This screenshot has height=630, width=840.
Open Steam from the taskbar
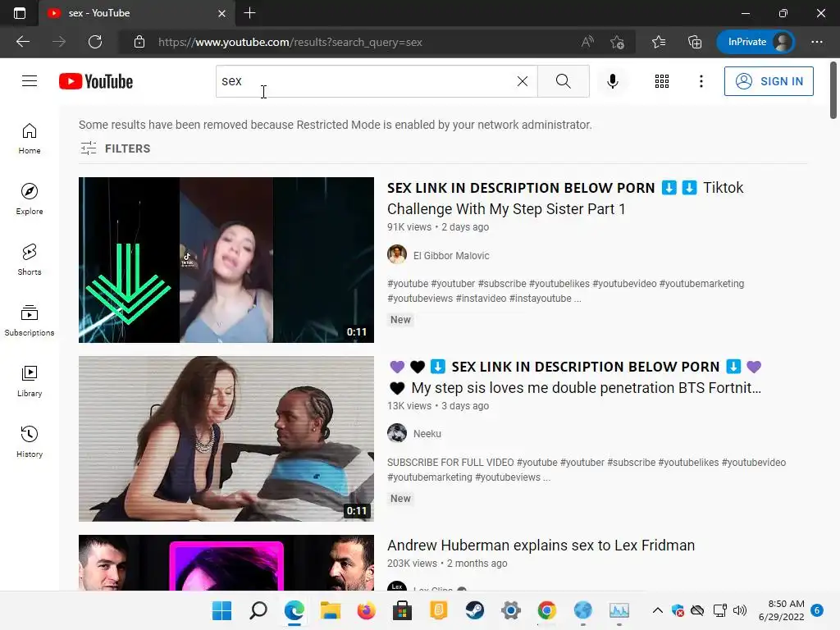[475, 610]
